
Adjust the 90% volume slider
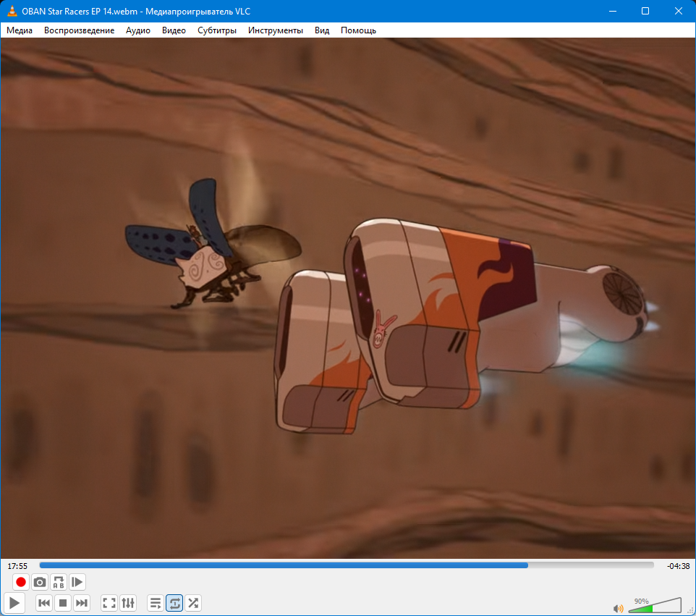tap(655, 605)
